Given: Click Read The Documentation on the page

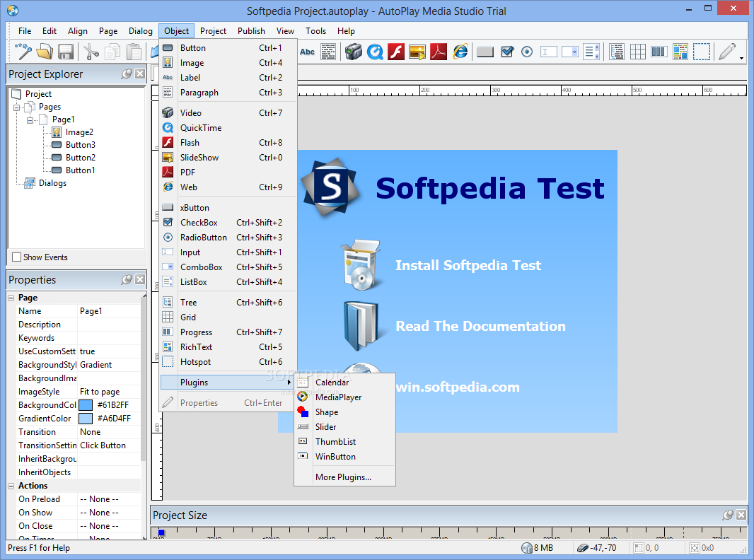Looking at the screenshot, I should pos(480,327).
